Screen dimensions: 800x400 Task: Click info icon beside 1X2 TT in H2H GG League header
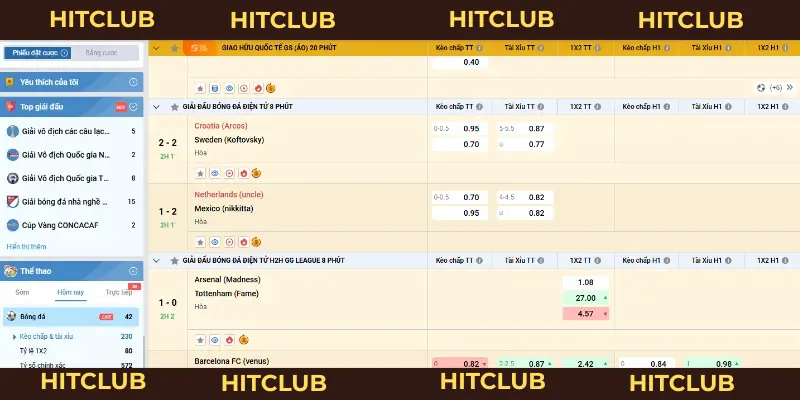point(597,260)
